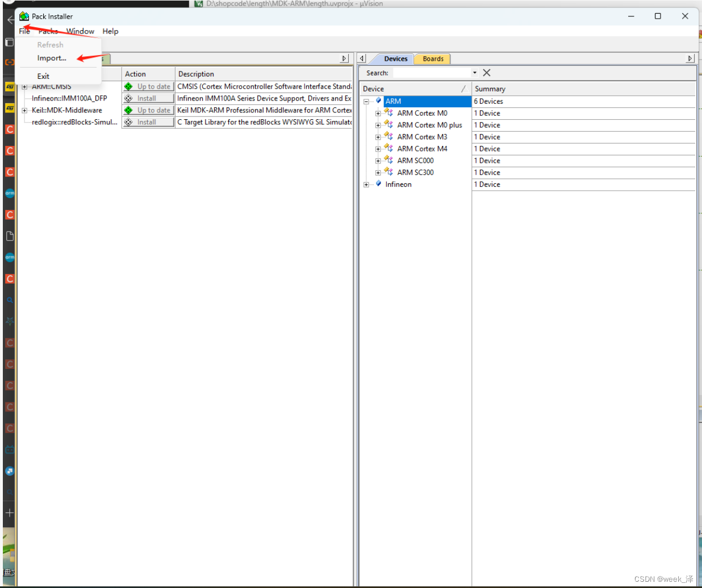Expand the ARM Cortex M0 plus node
Image resolution: width=702 pixels, height=588 pixels.
point(378,125)
